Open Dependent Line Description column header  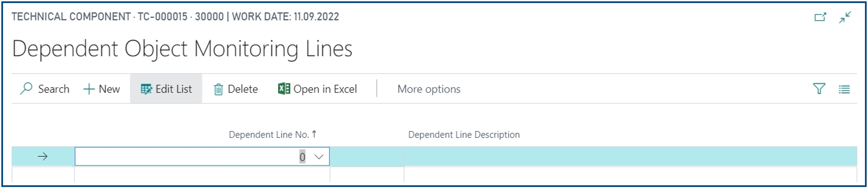click(464, 135)
